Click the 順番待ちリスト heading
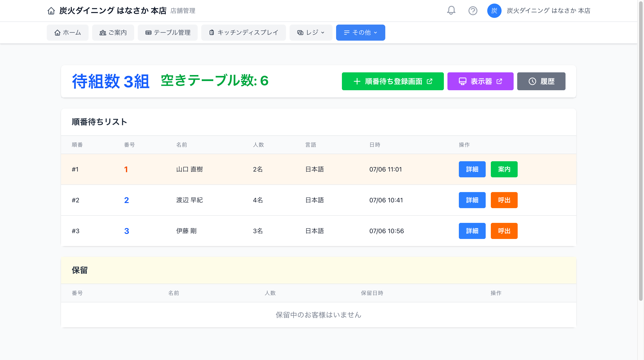The height and width of the screenshot is (360, 644). click(x=99, y=122)
